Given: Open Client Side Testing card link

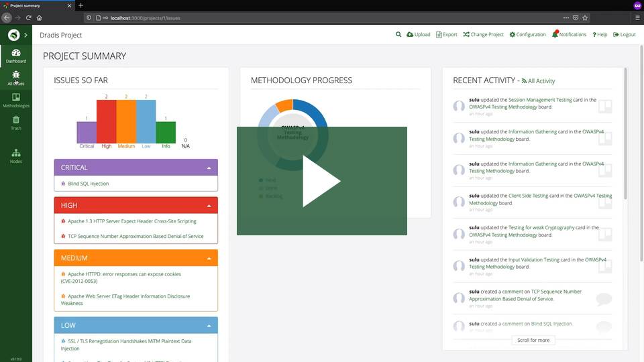Looking at the screenshot, I should (x=528, y=196).
